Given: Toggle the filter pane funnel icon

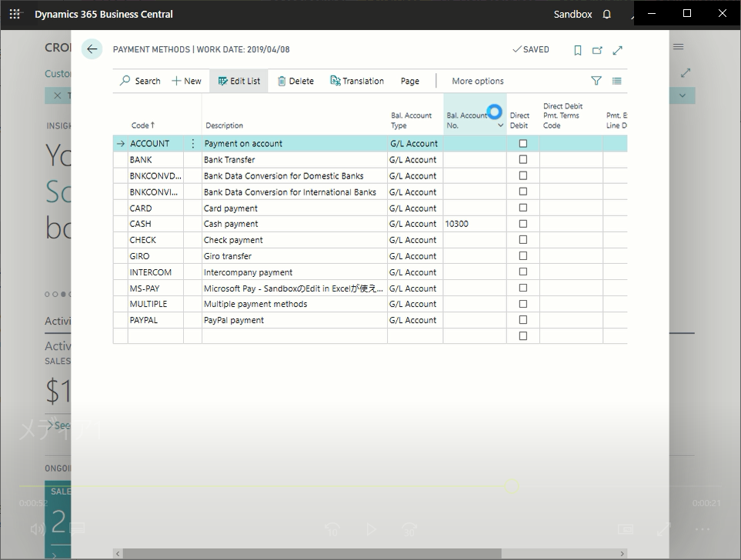Looking at the screenshot, I should (596, 81).
